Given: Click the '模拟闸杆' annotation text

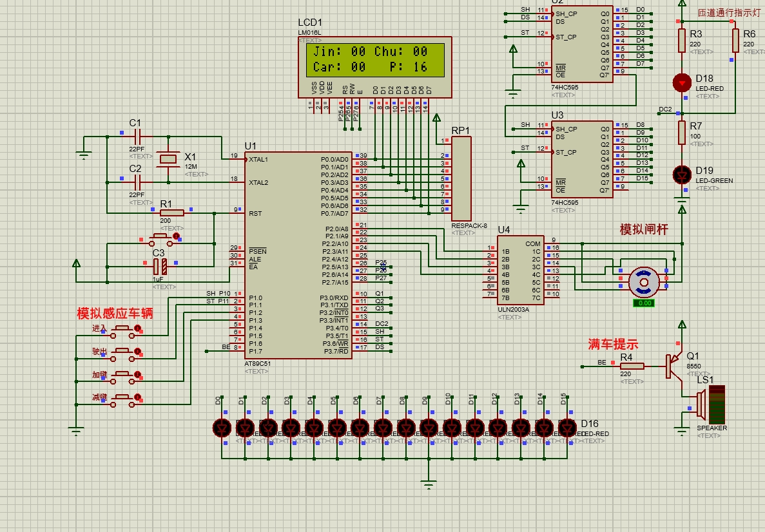Looking at the screenshot, I should pyautogui.click(x=644, y=229).
